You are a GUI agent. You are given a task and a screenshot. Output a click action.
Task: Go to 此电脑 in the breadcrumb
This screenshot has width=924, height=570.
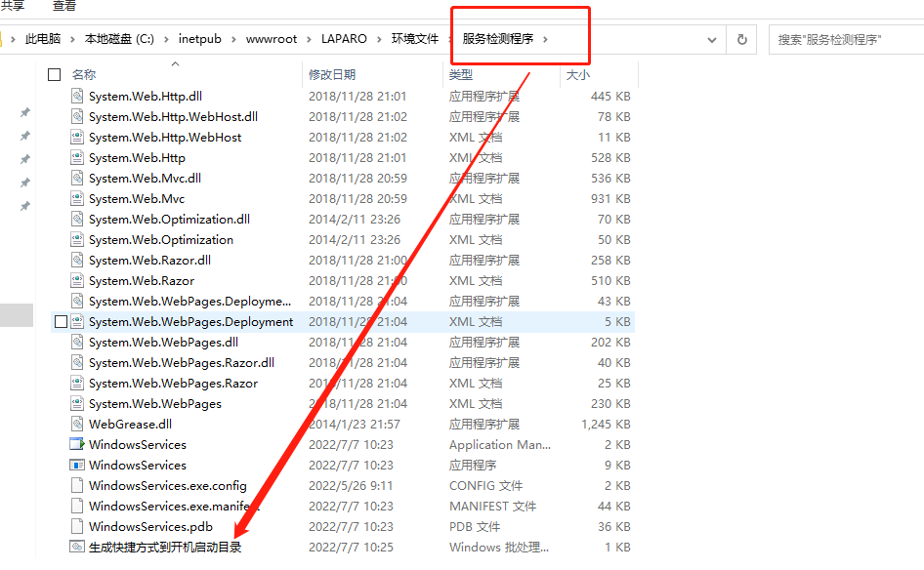(43, 39)
